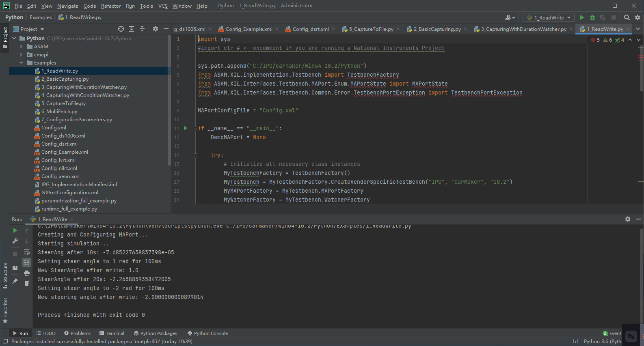This screenshot has height=346, width=644.
Task: Click the gutter run arrow next to the if __name__ line
Action: point(186,128)
